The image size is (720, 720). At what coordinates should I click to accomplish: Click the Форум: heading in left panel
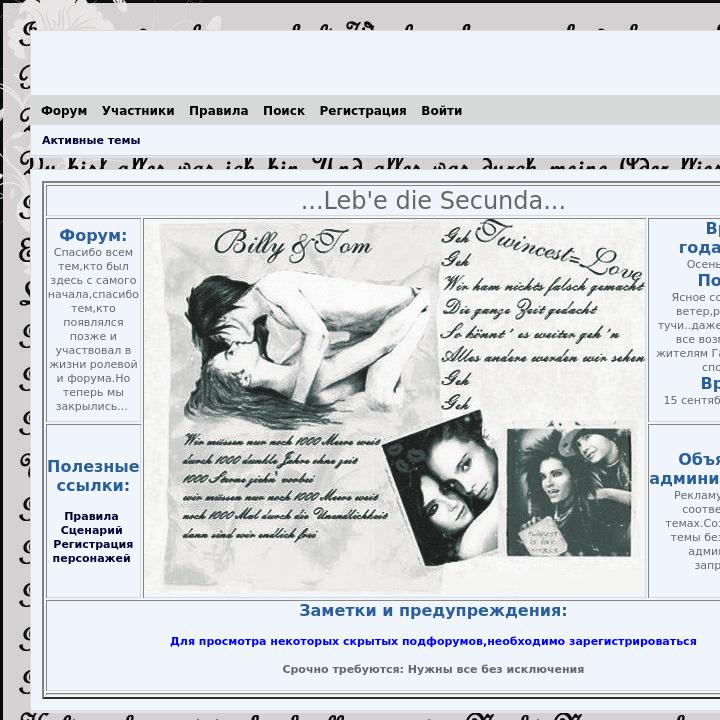93,235
